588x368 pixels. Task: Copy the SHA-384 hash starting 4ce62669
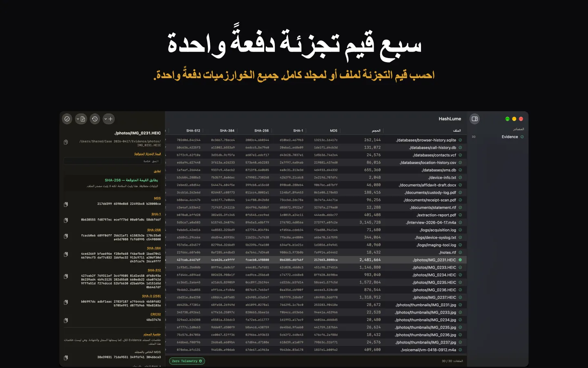[66, 254]
